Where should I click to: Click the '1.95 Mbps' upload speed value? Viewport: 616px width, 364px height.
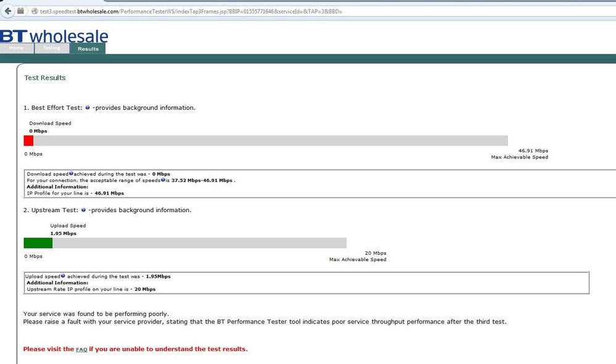pyautogui.click(x=63, y=233)
